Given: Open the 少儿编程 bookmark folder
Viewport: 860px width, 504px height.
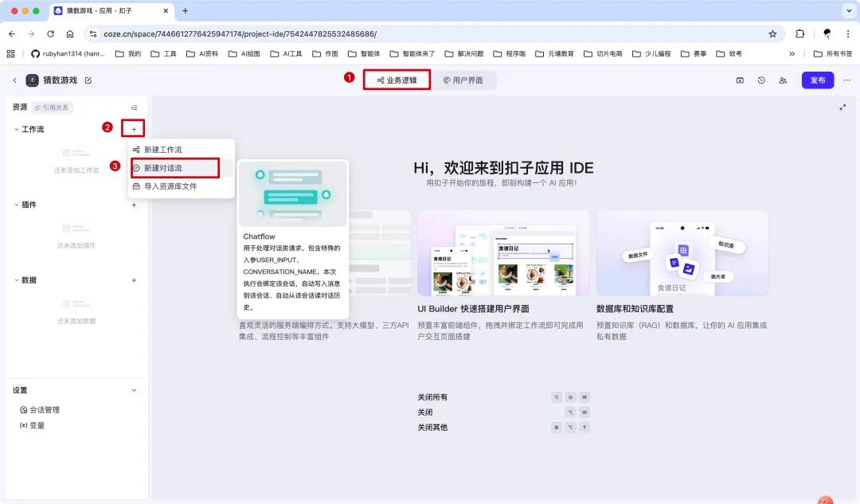Looking at the screenshot, I should point(651,54).
